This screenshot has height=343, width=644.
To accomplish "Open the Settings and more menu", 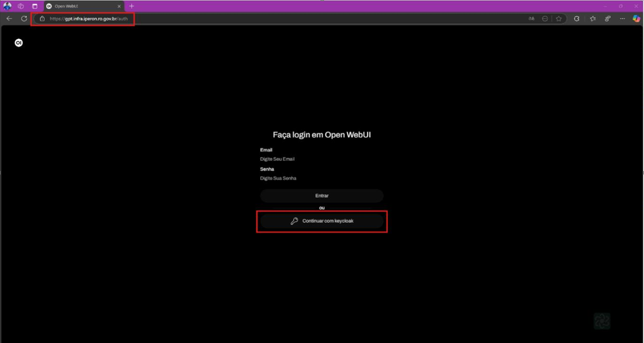I will point(622,19).
